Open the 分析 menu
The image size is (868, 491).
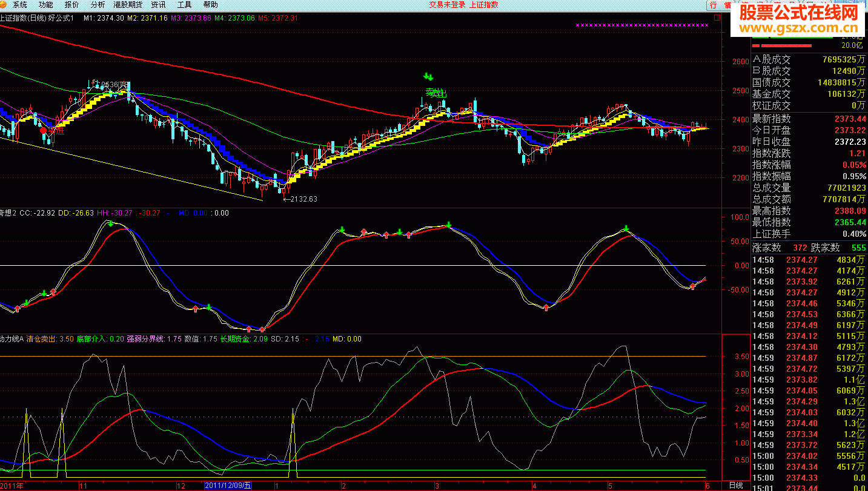click(98, 4)
